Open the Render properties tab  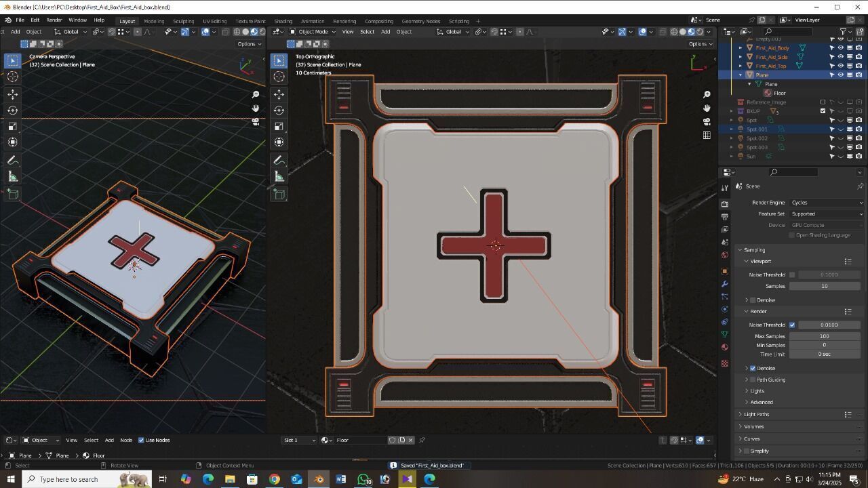click(725, 203)
